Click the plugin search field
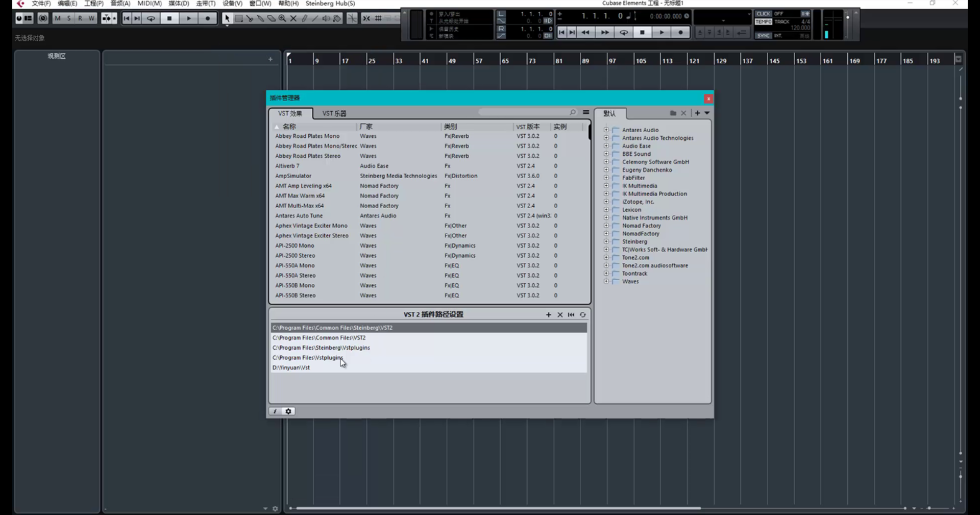 tap(527, 112)
